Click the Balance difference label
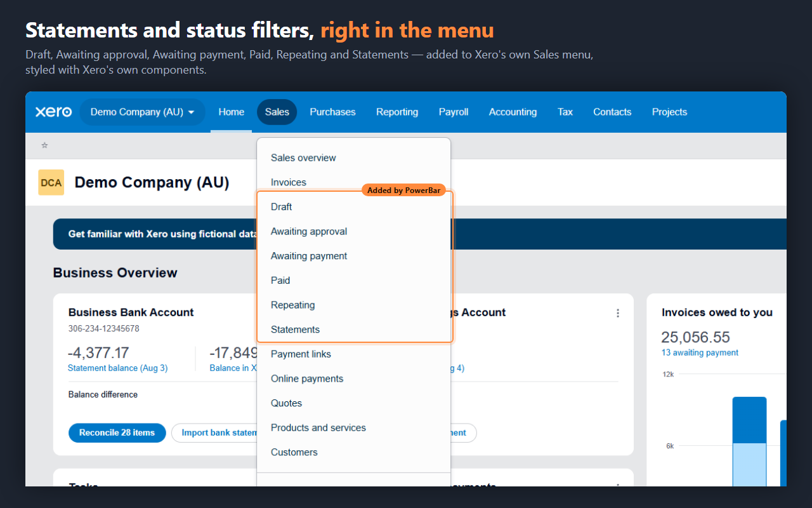812x508 pixels. [x=103, y=395]
